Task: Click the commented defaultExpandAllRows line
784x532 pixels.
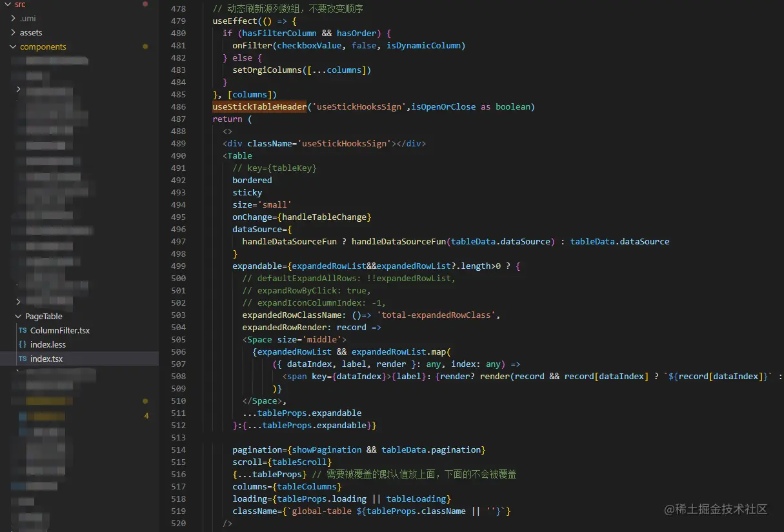Action: coord(349,278)
